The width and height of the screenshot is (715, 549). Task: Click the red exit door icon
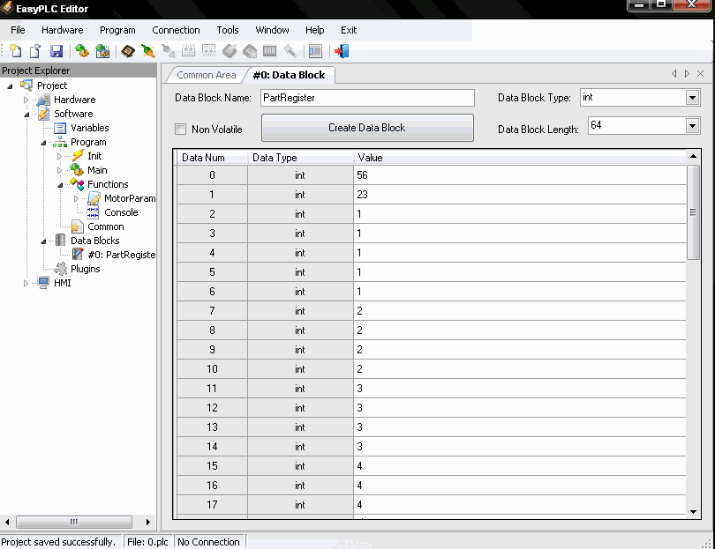pyautogui.click(x=343, y=51)
